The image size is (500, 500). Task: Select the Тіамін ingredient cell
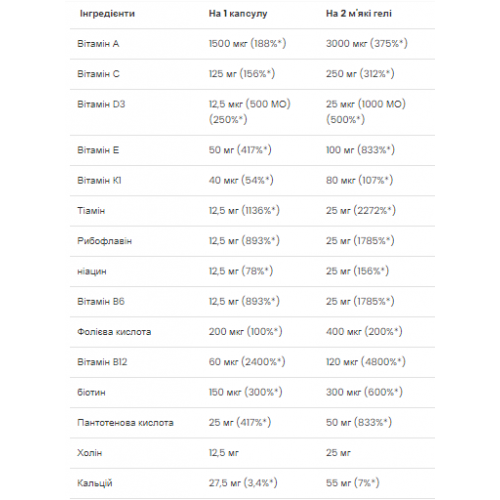coord(91,211)
